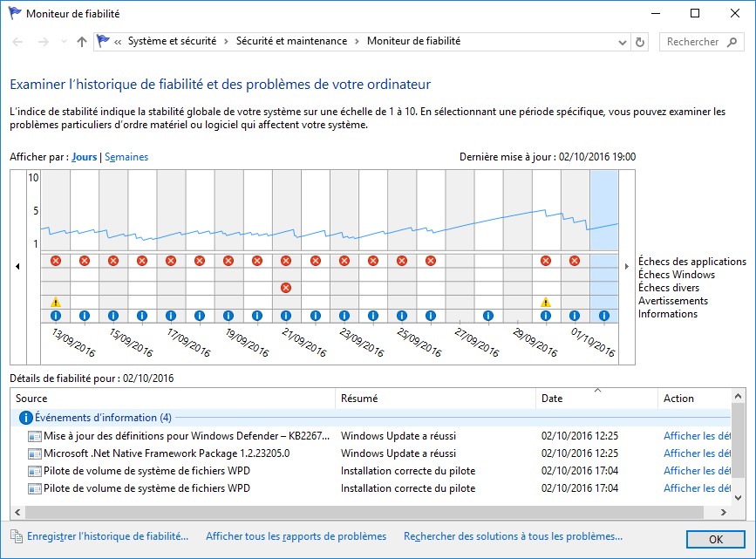Switch chart view to Semaines

tap(126, 157)
